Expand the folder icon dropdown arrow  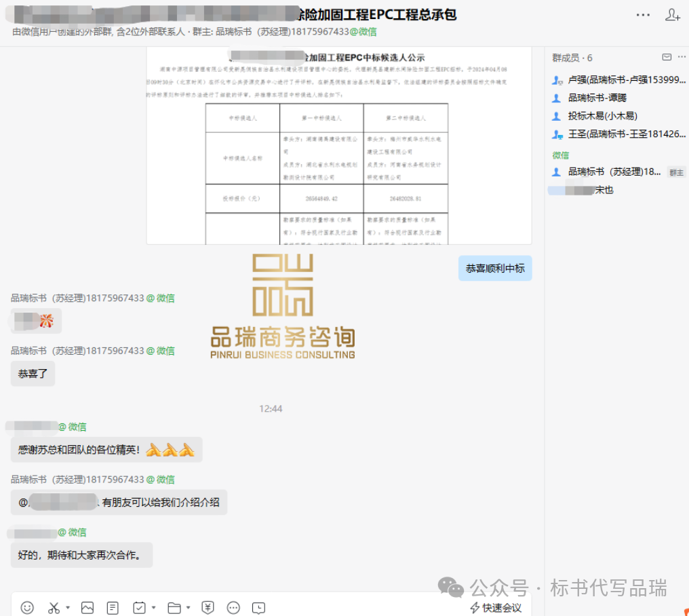point(189,608)
